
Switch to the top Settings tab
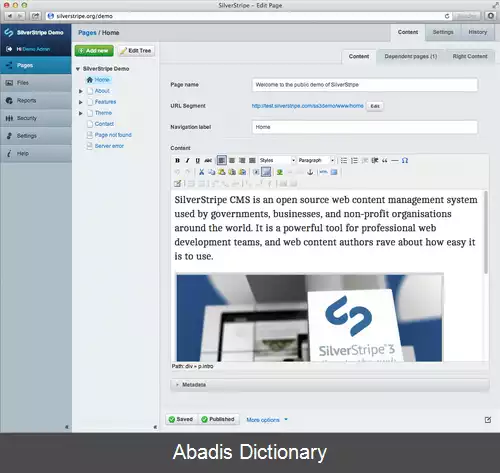[443, 32]
